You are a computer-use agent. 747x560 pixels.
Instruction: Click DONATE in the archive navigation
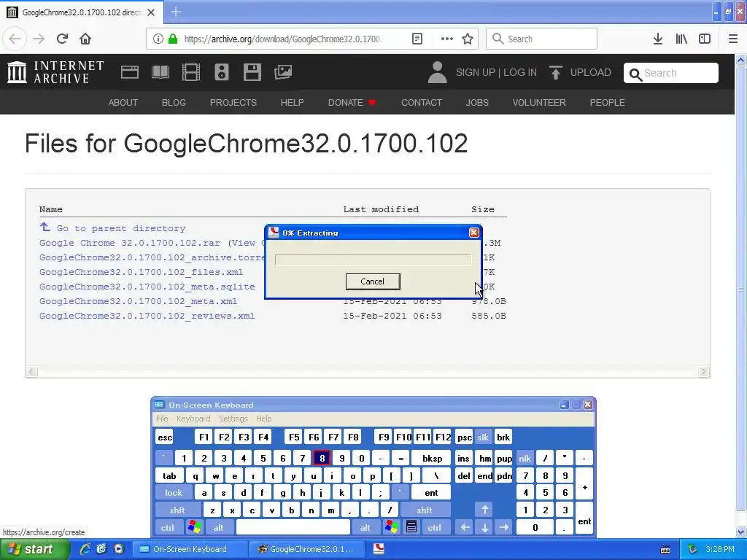(351, 102)
